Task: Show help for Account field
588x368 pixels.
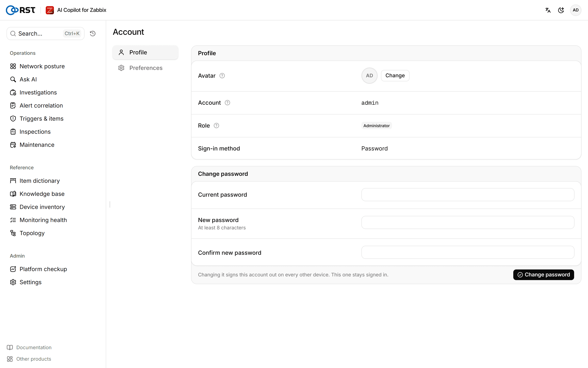Action: tap(227, 103)
